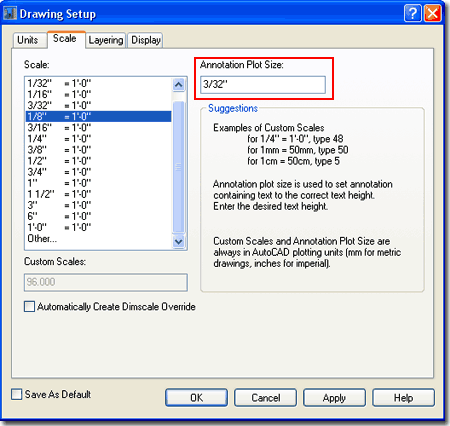The height and width of the screenshot is (426, 450).
Task: Select the 1/4" = 1'-0" scale
Action: point(98,139)
